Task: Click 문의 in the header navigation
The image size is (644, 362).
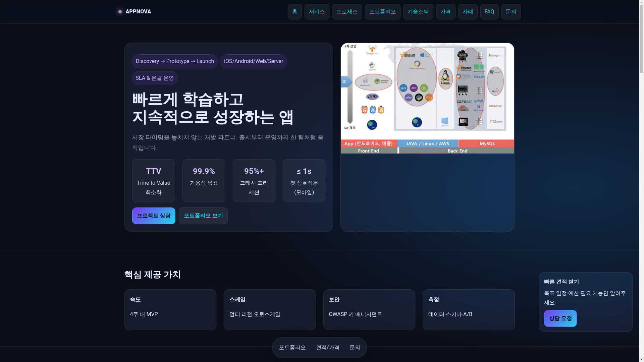Action: click(x=511, y=12)
